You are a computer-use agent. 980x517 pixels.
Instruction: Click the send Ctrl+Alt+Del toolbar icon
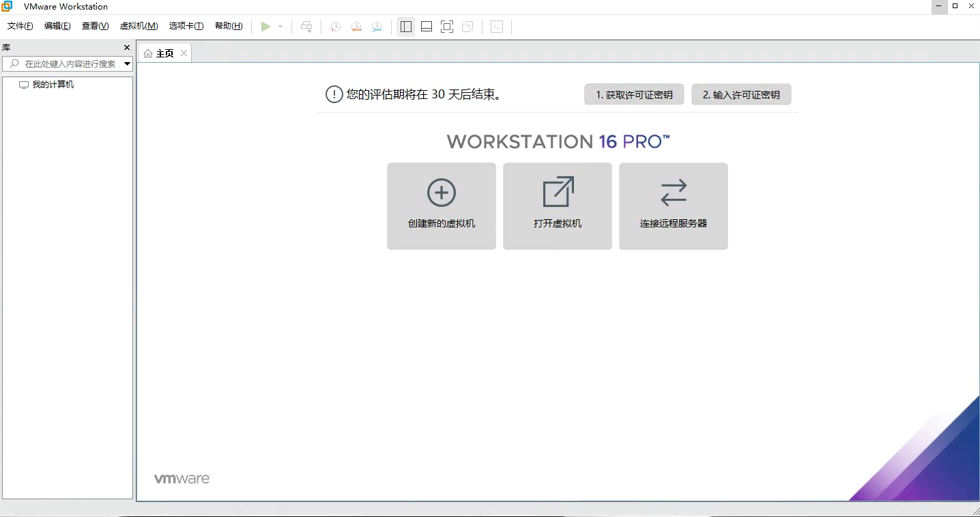pos(306,27)
